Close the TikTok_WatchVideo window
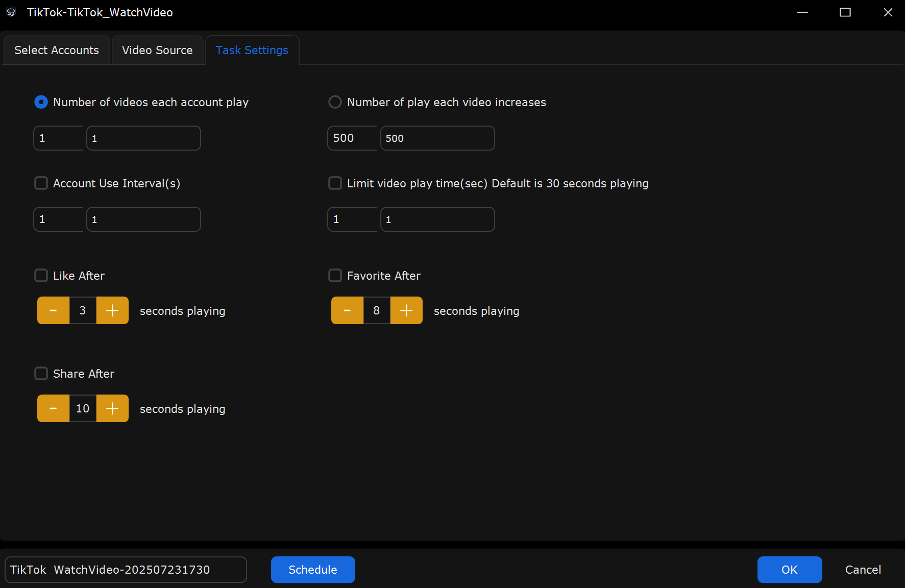 [888, 12]
